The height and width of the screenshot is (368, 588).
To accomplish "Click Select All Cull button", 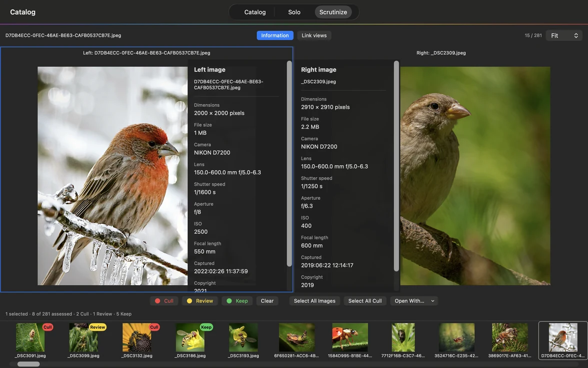I will (365, 301).
